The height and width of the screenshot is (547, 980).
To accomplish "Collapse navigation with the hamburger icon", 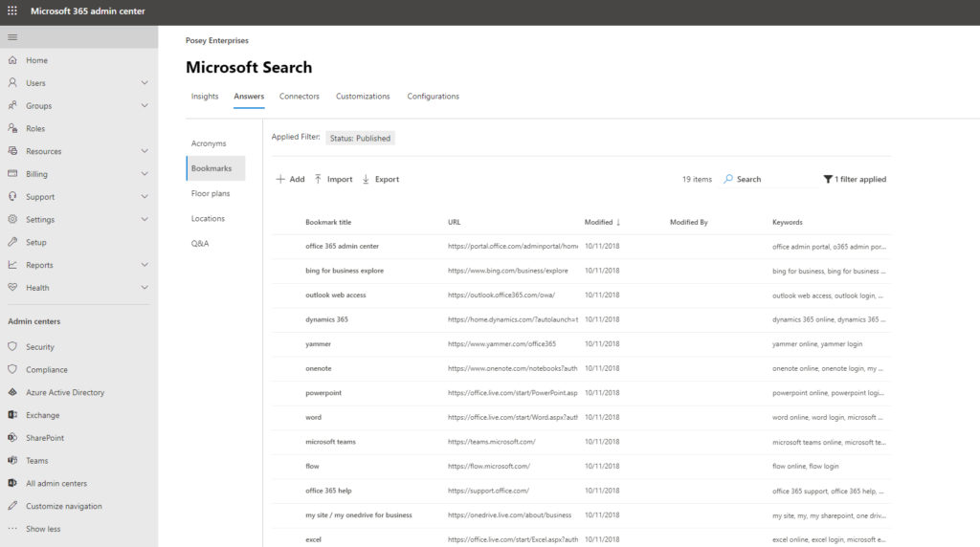I will [11, 37].
